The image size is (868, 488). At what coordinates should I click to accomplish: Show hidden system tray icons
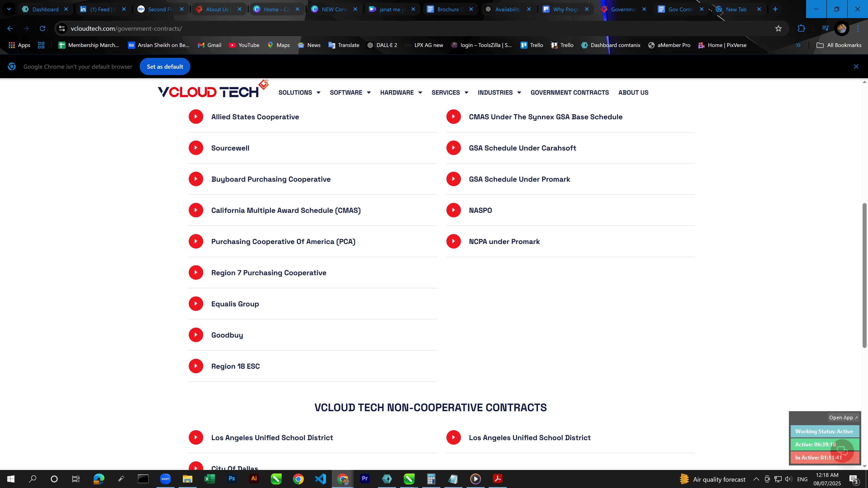(x=756, y=479)
